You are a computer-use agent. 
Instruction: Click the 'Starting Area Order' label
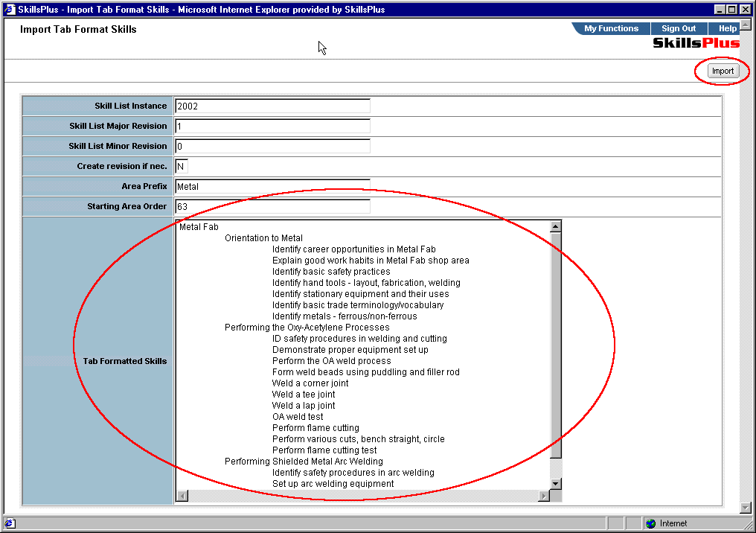[126, 206]
